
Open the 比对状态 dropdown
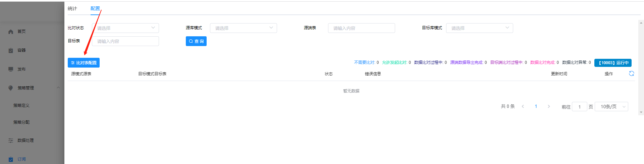click(125, 28)
